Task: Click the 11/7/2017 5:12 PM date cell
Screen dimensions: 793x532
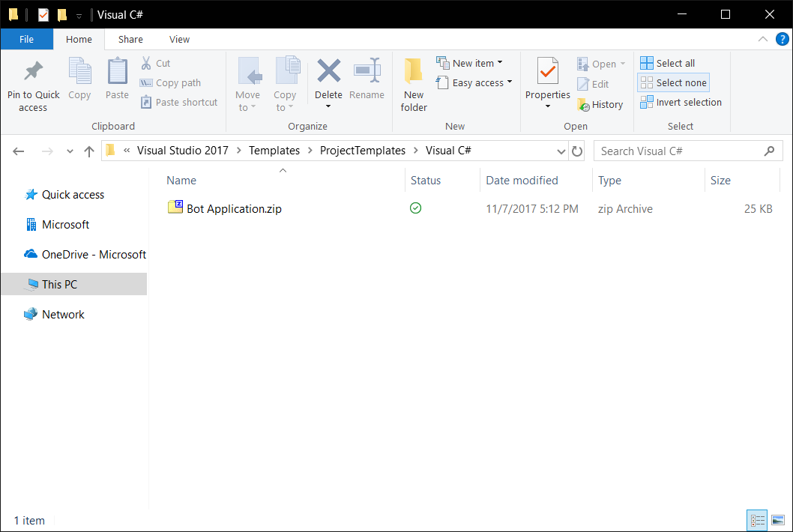Action: tap(532, 209)
